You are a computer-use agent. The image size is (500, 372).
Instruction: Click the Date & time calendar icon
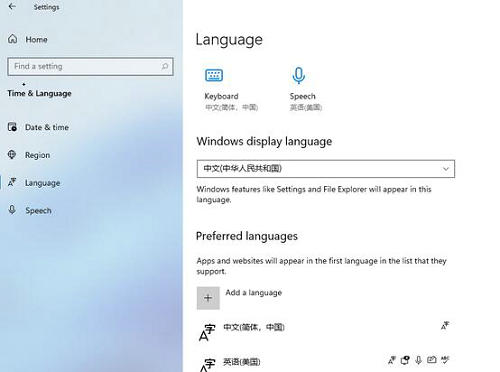[12, 127]
